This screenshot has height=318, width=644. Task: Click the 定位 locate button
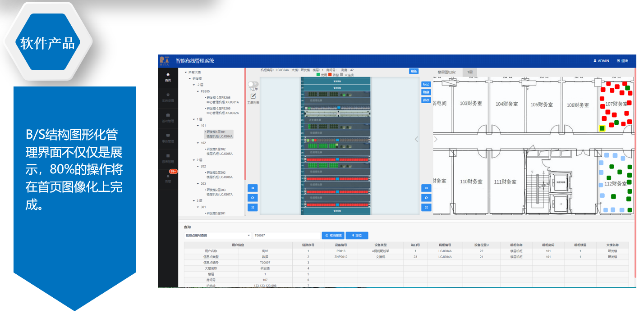[x=357, y=236]
